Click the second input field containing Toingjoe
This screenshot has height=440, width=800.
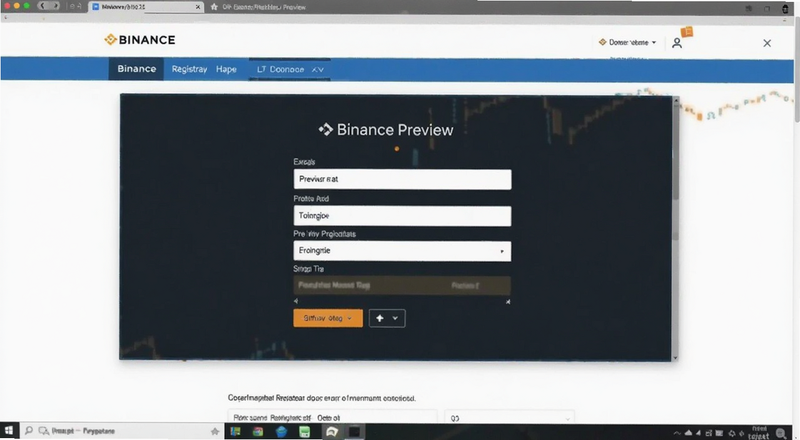402,216
